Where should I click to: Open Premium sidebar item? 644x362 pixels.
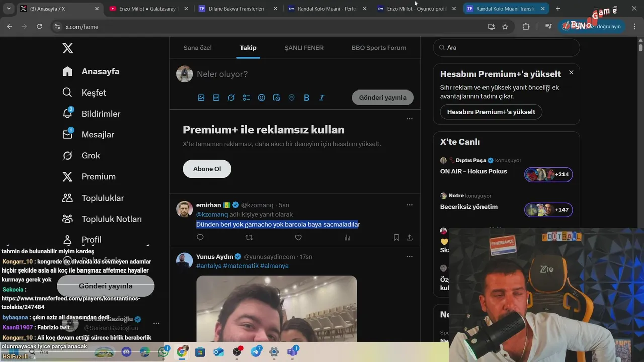(89, 177)
